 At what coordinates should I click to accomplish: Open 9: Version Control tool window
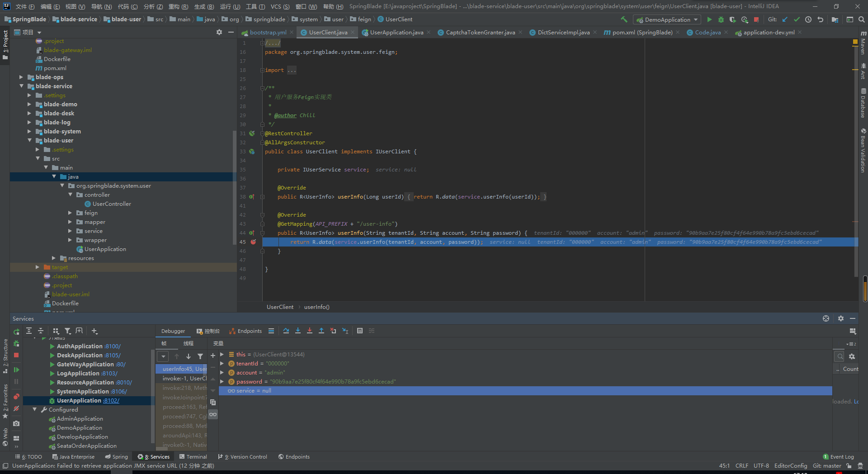(243, 457)
